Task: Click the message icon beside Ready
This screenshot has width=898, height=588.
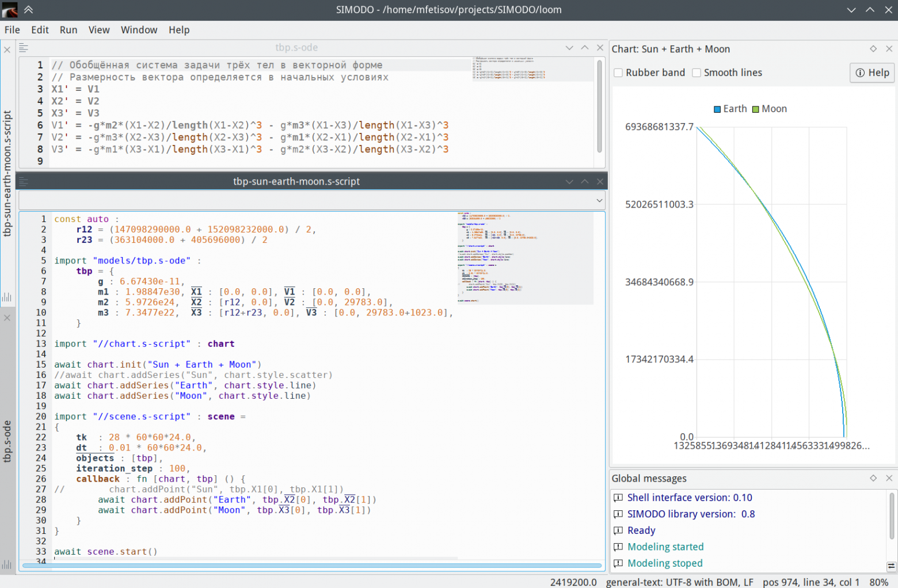Action: click(x=618, y=530)
